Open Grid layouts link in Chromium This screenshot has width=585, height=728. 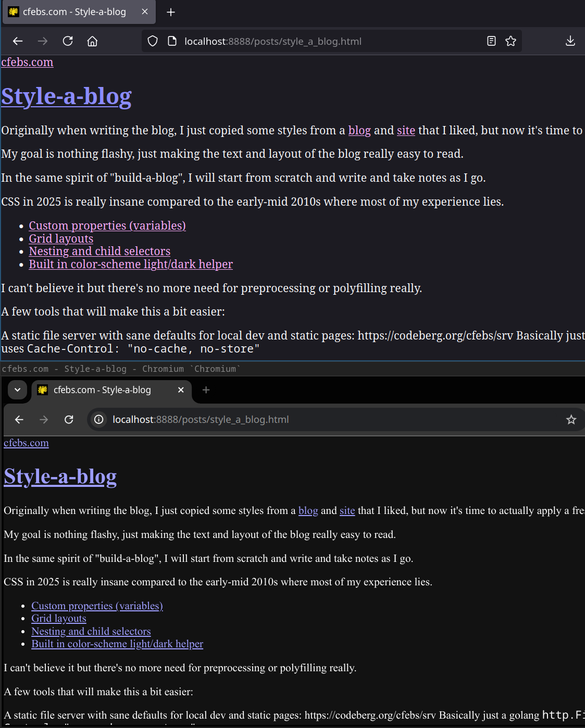tap(59, 619)
